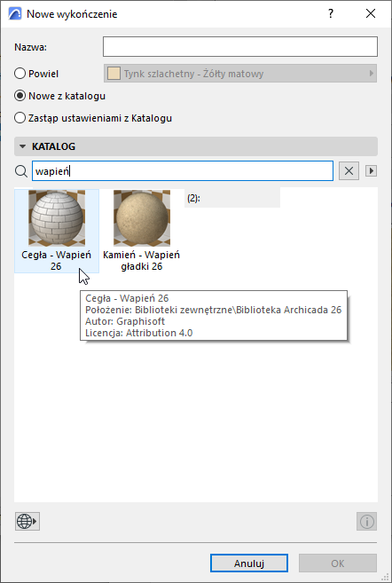Viewport: 392px width, 583px height.
Task: Click the OK button
Action: 338,563
